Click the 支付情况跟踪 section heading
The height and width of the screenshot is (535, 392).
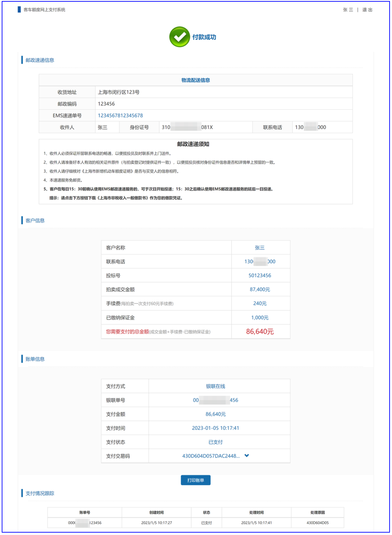click(40, 493)
